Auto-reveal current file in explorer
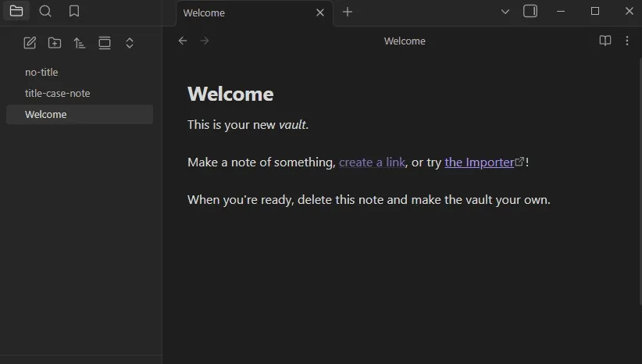The image size is (642, 364). coord(105,43)
